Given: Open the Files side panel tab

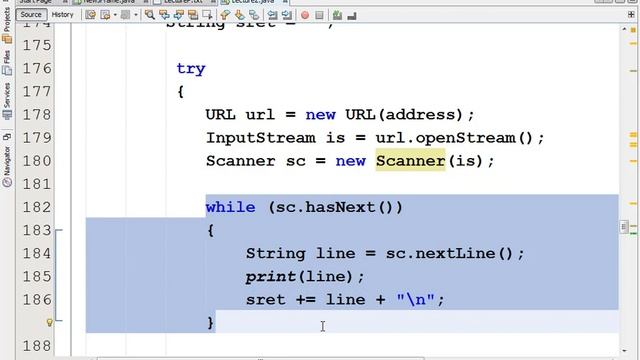Looking at the screenshot, I should (x=7, y=63).
